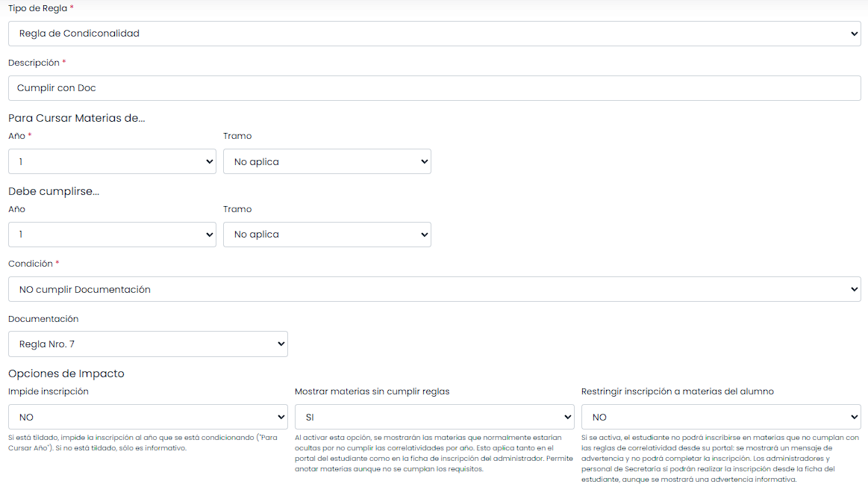
Task: Open Año dropdown under Debe cumplirse
Action: pos(112,235)
